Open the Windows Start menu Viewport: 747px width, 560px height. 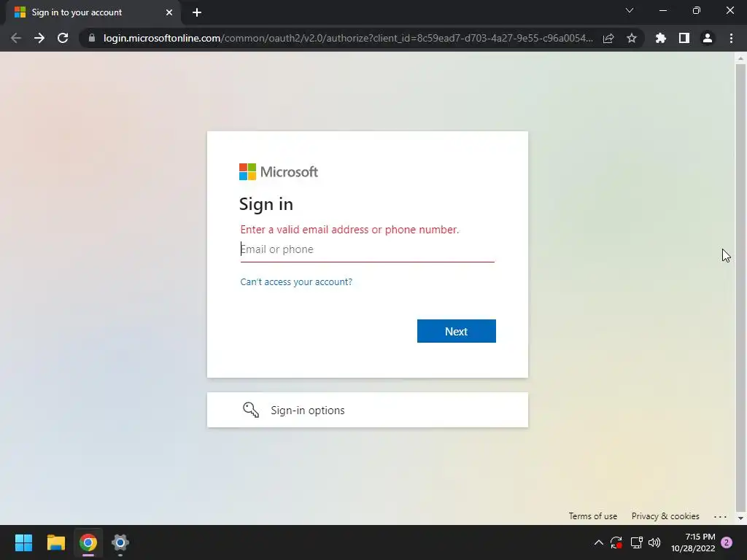point(23,542)
